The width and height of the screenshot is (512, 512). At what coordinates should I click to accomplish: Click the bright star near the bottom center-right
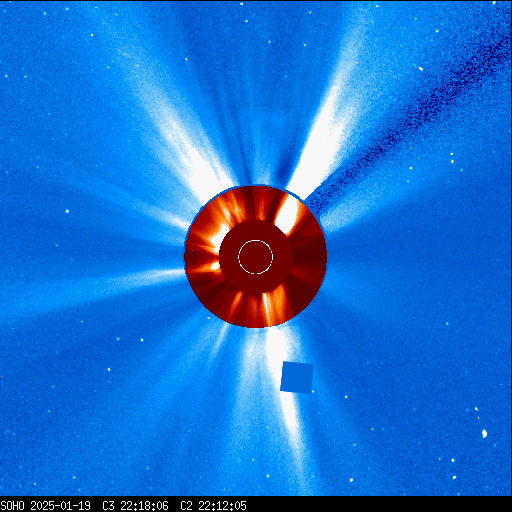(351, 480)
